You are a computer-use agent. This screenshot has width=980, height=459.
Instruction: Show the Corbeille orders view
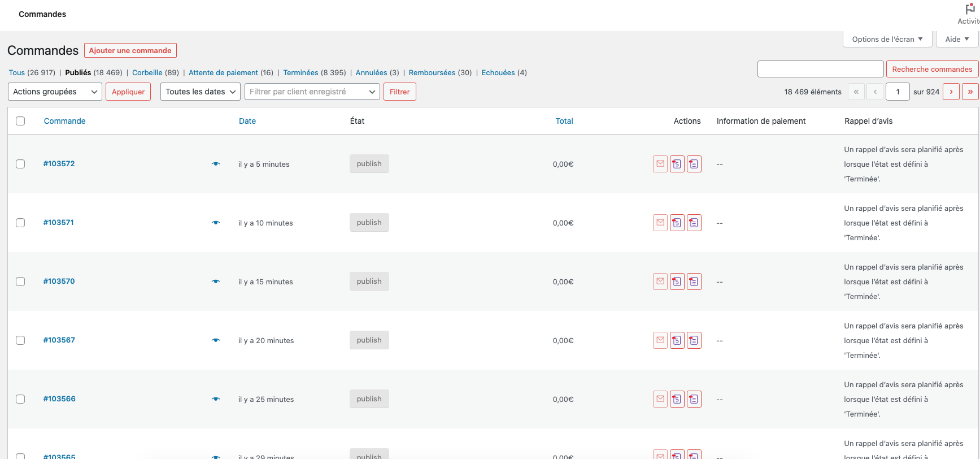[x=147, y=72]
